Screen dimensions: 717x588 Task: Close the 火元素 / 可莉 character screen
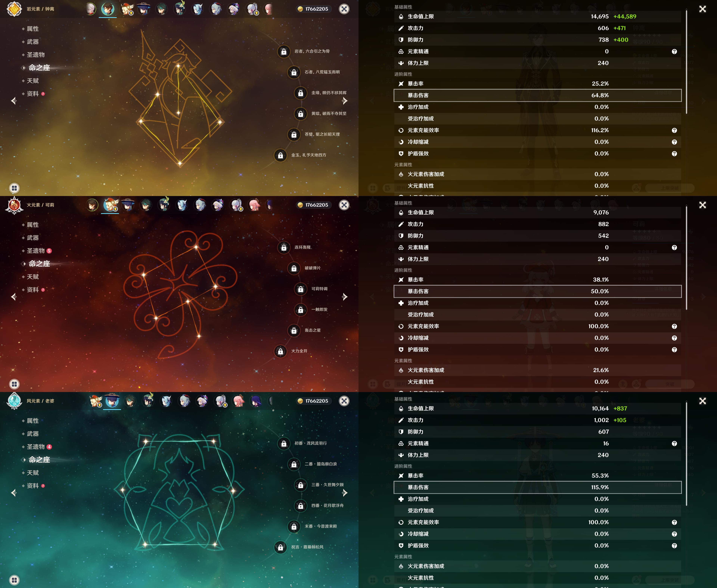coord(344,205)
